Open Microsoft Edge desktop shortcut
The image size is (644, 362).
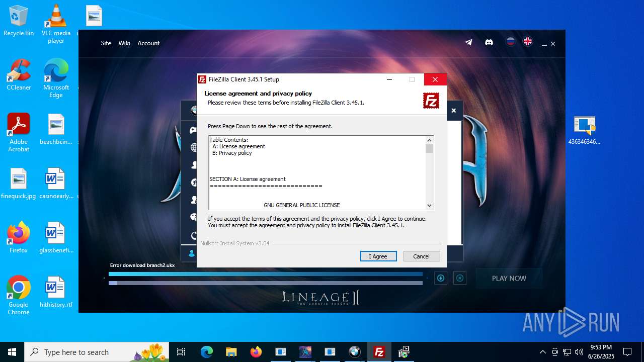coord(56,78)
